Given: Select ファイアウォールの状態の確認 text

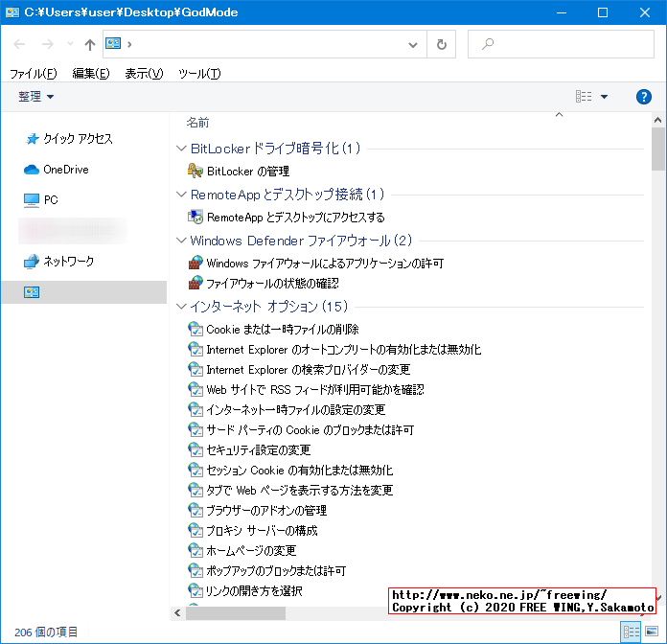Looking at the screenshot, I should tap(273, 284).
